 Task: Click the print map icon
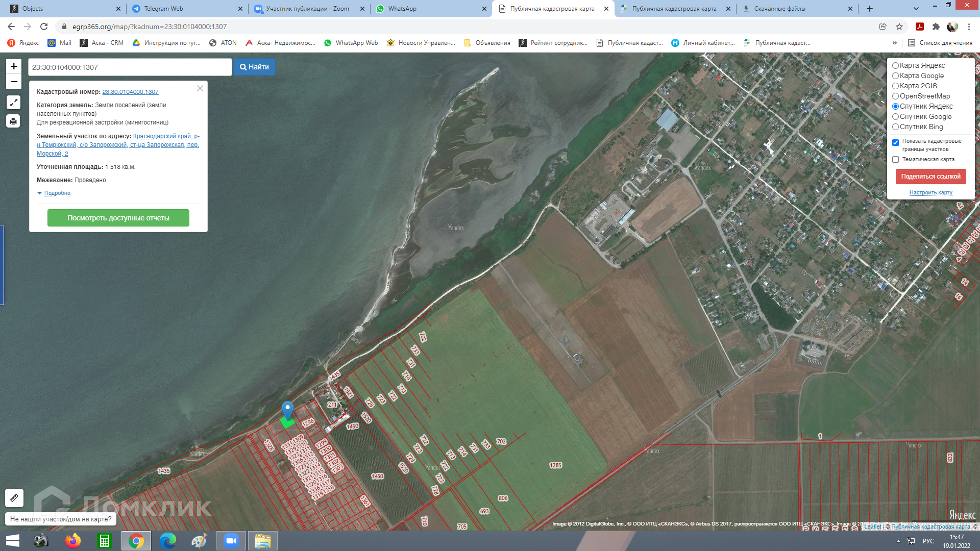14,121
